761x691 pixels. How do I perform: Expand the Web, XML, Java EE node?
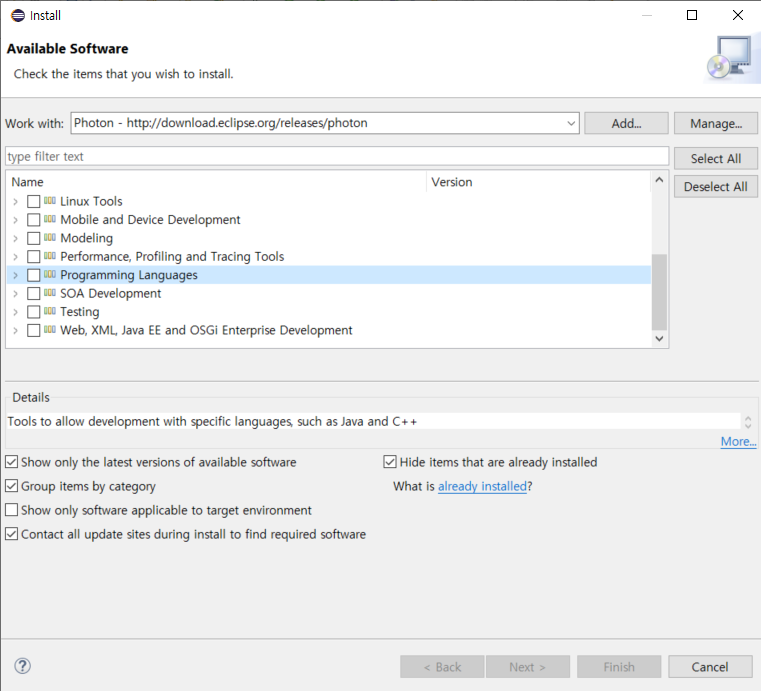tap(16, 330)
